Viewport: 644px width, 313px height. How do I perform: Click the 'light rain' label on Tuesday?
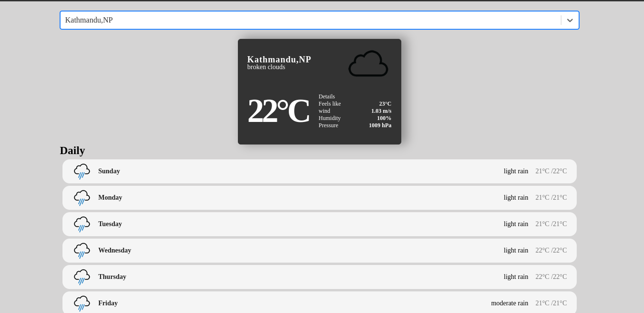(516, 224)
